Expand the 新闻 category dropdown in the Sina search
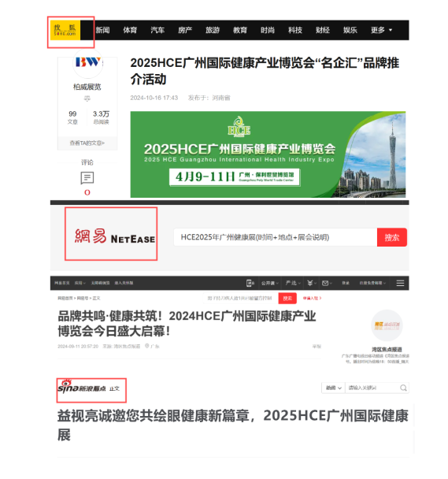The width and height of the screenshot is (448, 479). coord(334,388)
